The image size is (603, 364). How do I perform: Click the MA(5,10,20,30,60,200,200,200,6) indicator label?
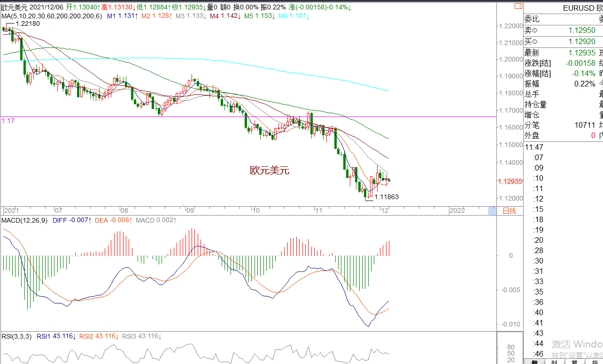click(52, 16)
